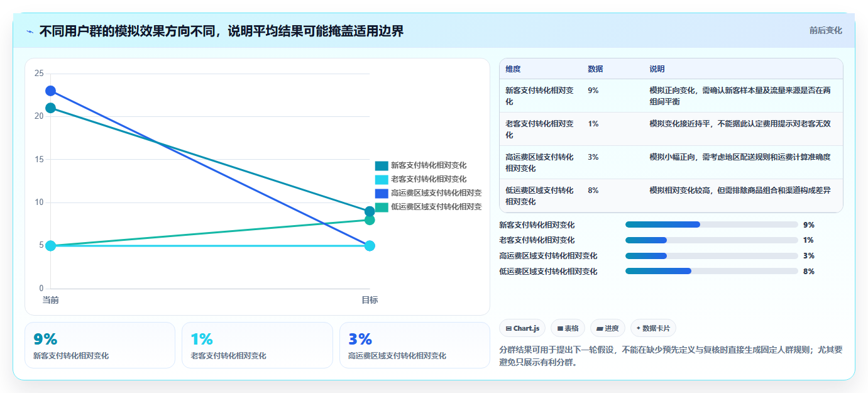
Task: Open the 3% 高运费区域 card
Action: [415, 345]
